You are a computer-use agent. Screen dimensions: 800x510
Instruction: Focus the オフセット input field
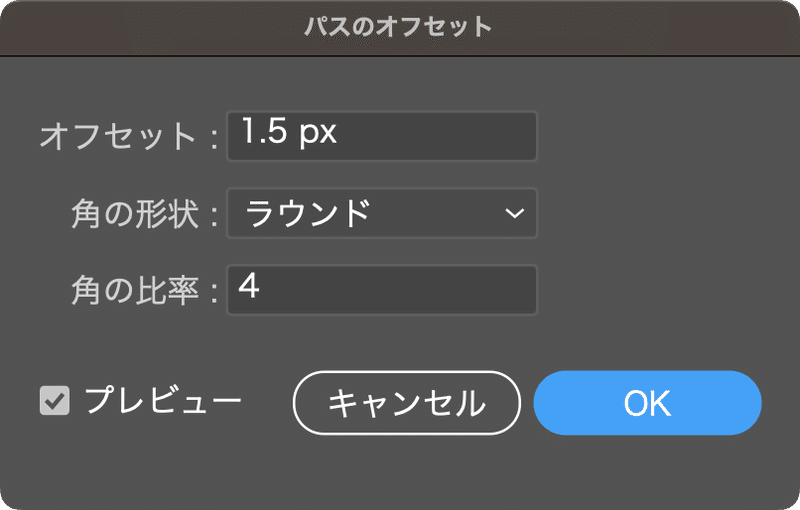click(x=382, y=136)
